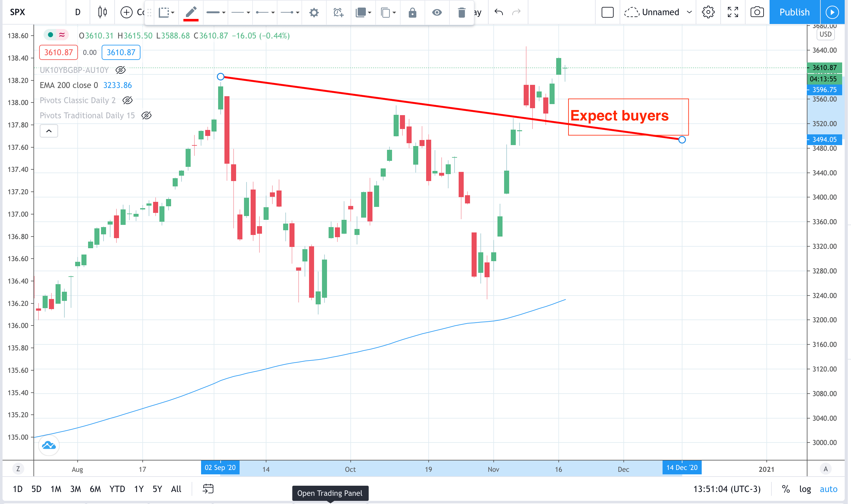Open the line thickness dropdown

pos(216,13)
